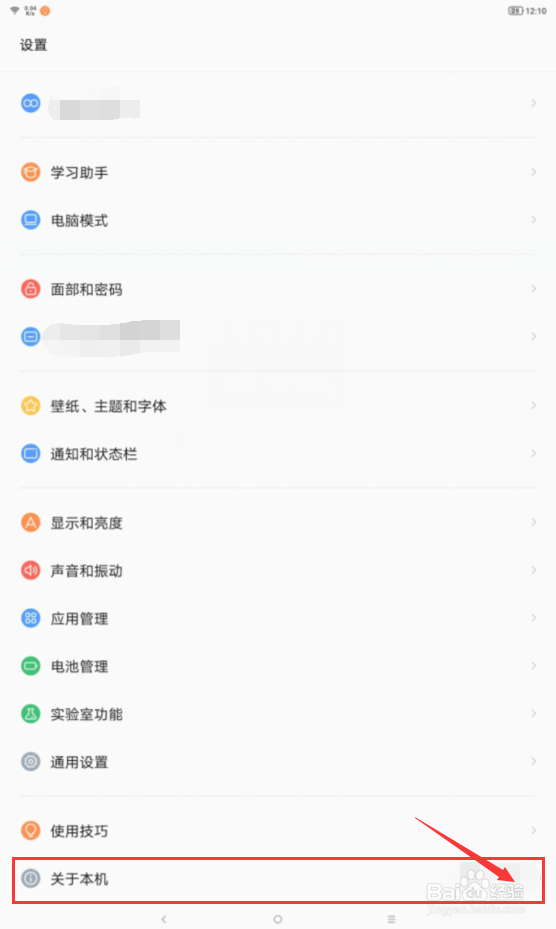The image size is (556, 929).
Task: Tap the orange lightbulb icon for 使用技巧
Action: pos(30,830)
